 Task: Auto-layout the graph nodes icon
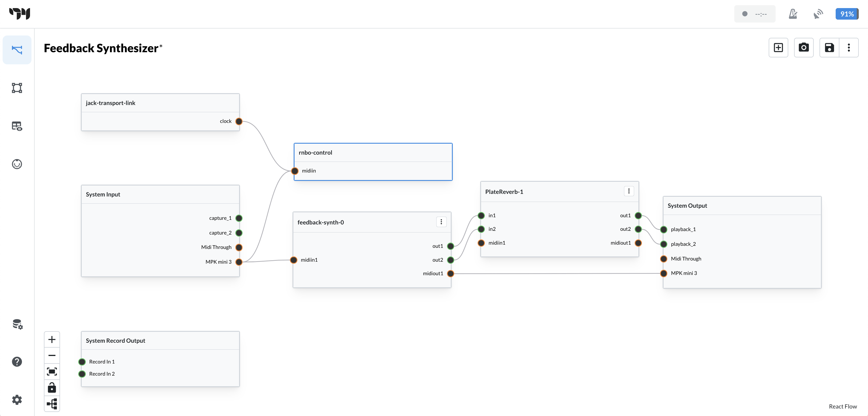52,404
